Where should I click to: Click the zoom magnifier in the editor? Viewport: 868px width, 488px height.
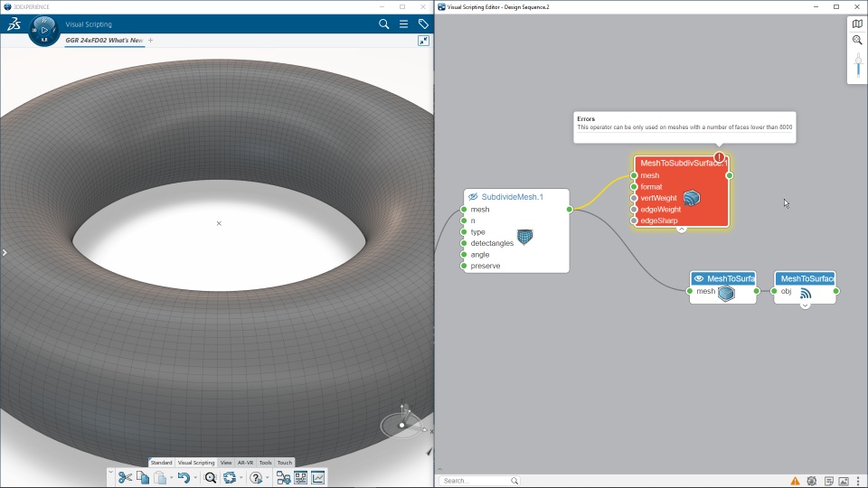click(857, 40)
